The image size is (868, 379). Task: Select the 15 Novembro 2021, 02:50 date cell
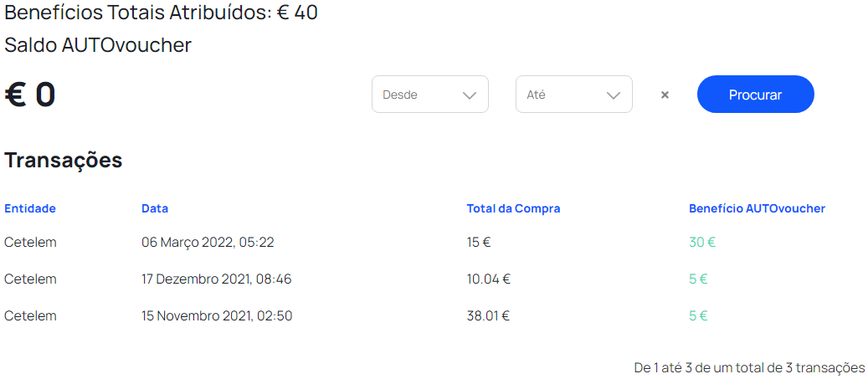tap(217, 316)
